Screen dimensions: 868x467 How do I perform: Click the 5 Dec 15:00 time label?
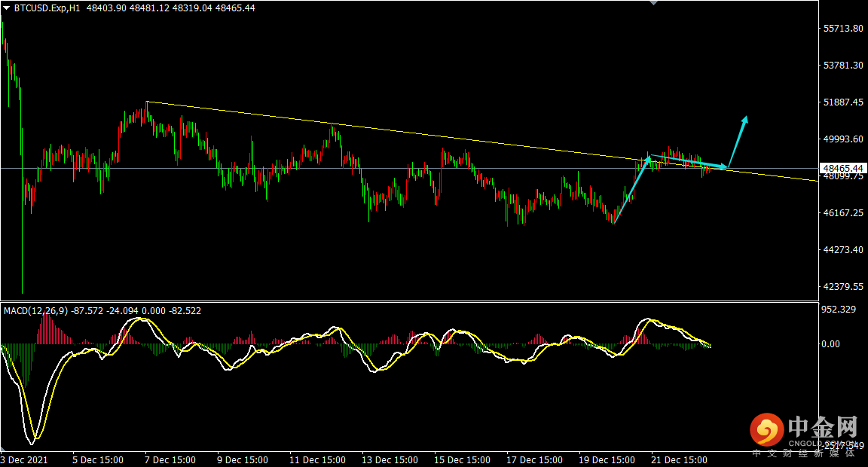(98, 459)
